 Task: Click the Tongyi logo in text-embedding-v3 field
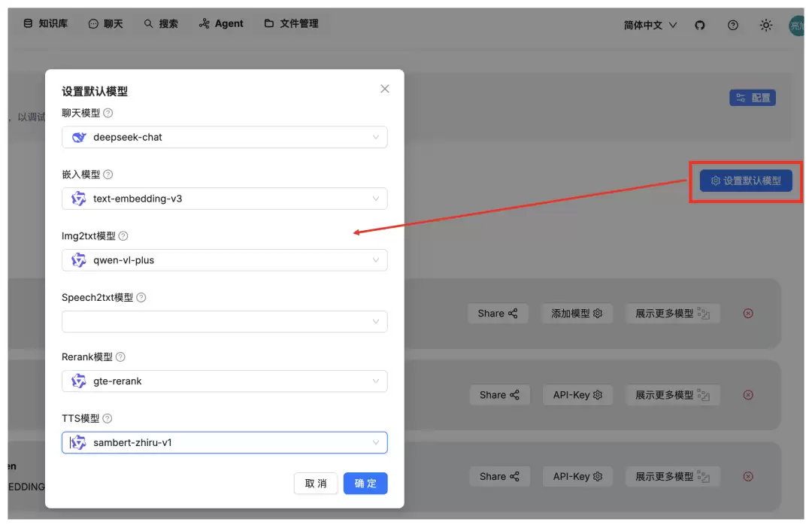79,199
